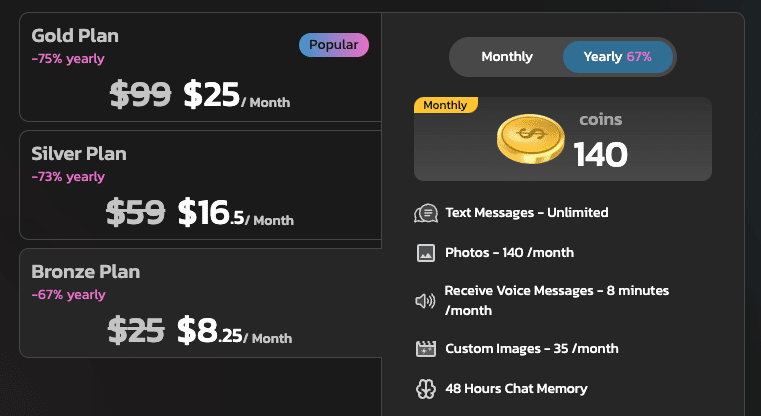Click the -75% yearly discount label
The width and height of the screenshot is (761, 416).
click(68, 58)
